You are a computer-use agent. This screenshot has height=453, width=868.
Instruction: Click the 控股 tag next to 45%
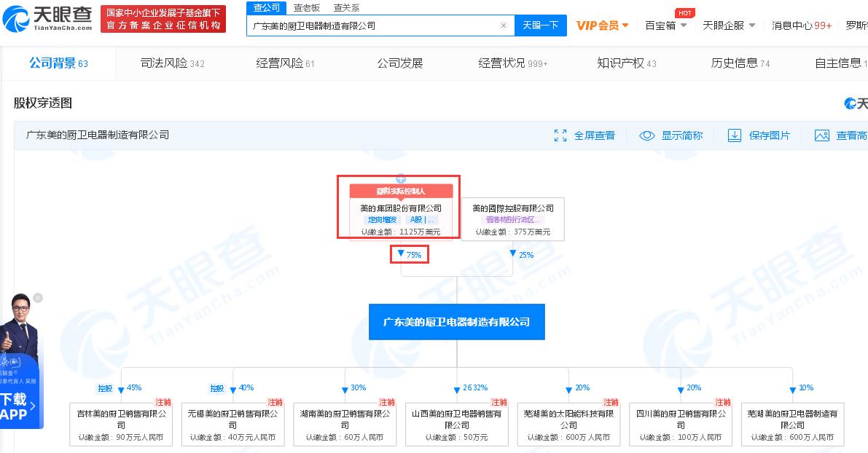click(105, 388)
